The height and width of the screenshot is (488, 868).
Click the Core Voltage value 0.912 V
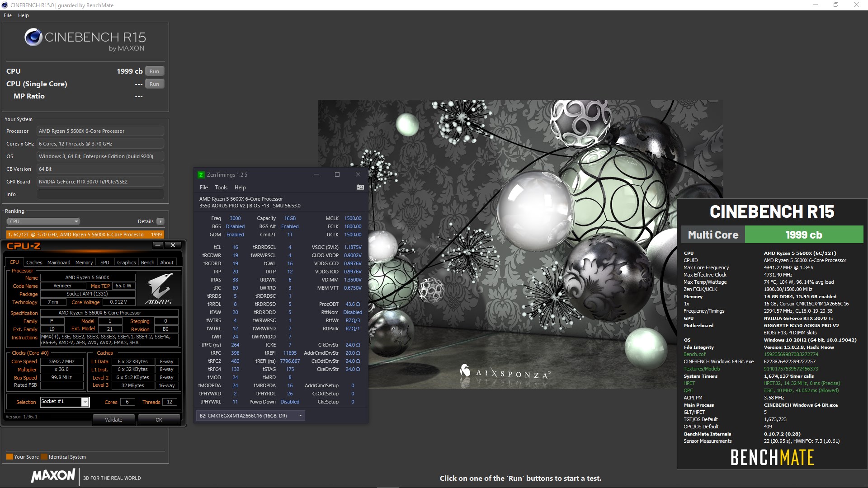118,302
